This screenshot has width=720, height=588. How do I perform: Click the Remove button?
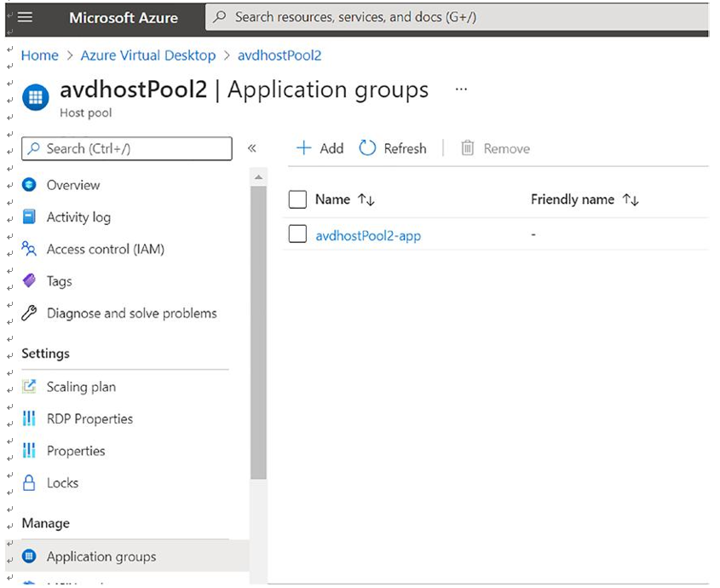[495, 148]
